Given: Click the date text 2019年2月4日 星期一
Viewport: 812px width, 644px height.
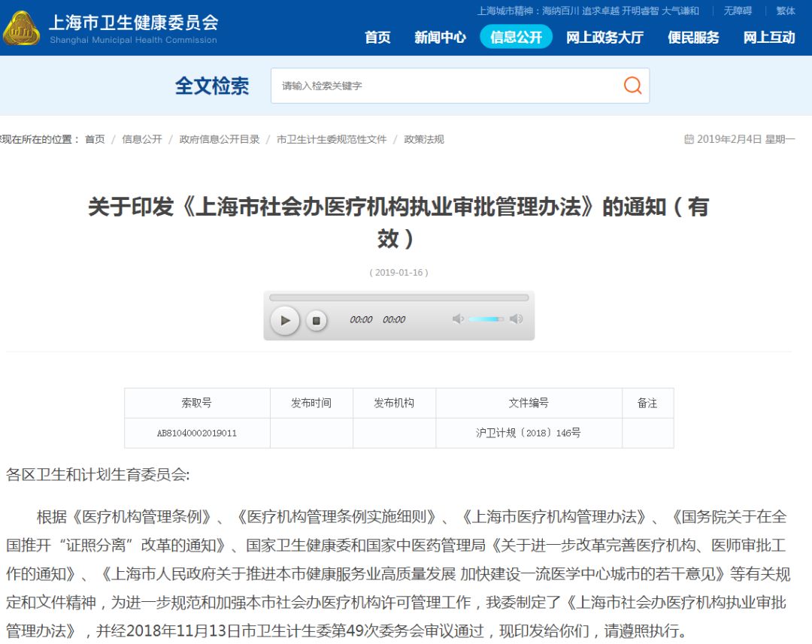Looking at the screenshot, I should point(746,139).
